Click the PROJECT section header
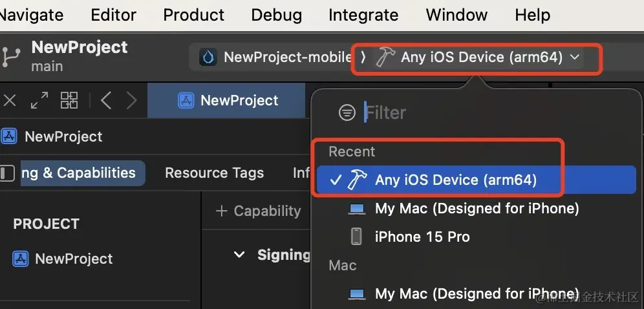This screenshot has width=644, height=309. tap(46, 224)
